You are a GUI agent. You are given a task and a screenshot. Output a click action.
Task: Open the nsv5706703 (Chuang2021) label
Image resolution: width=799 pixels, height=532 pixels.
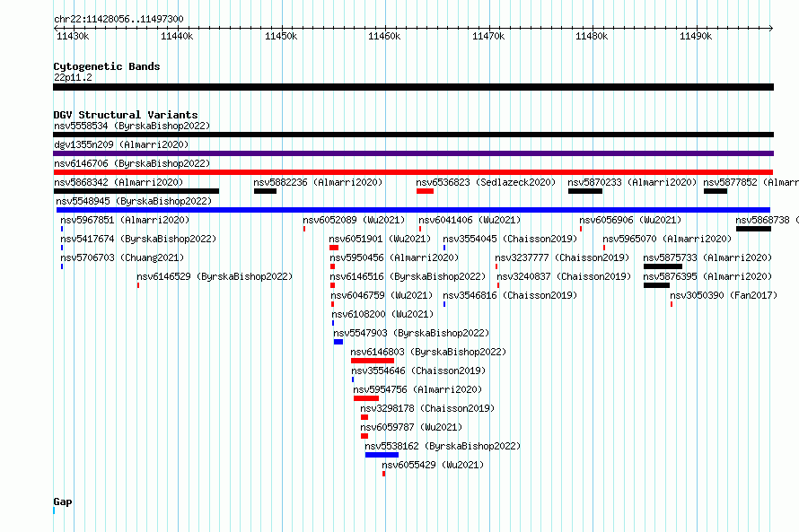click(122, 257)
